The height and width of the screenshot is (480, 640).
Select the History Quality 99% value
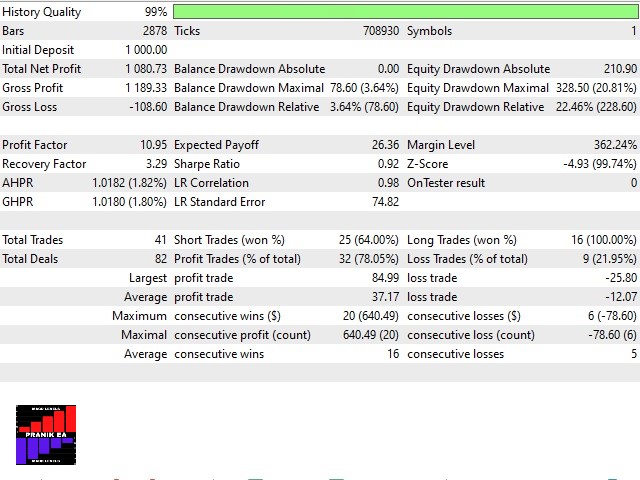point(155,12)
